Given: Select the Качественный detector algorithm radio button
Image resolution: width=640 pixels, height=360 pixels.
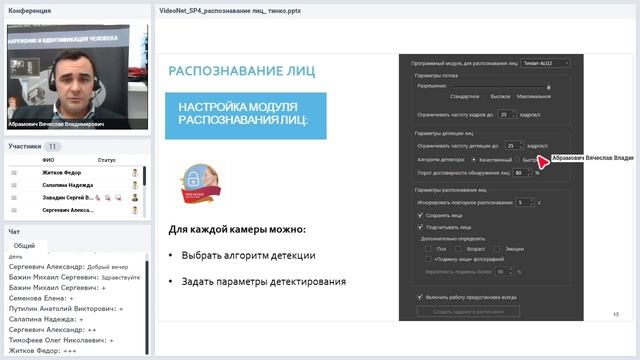Looking at the screenshot, I should [474, 160].
